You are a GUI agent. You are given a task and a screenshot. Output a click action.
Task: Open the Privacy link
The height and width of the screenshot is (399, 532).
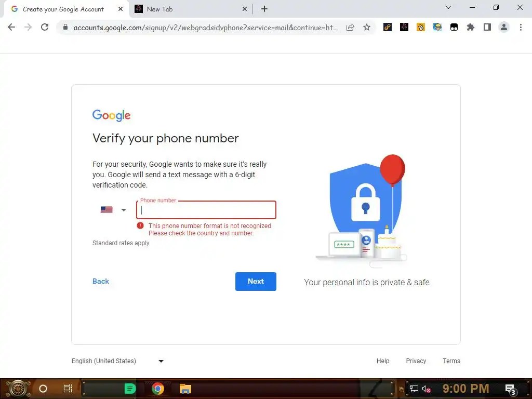pos(416,361)
